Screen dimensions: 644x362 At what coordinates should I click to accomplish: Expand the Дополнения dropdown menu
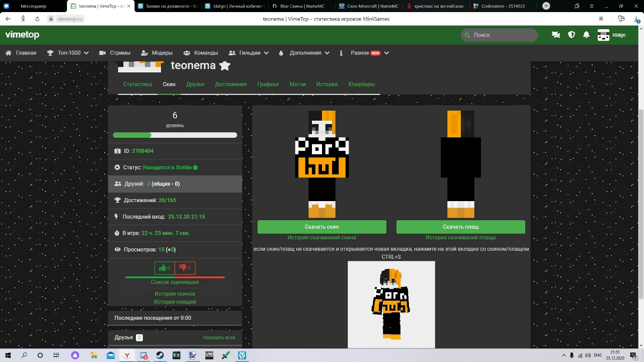pos(304,53)
